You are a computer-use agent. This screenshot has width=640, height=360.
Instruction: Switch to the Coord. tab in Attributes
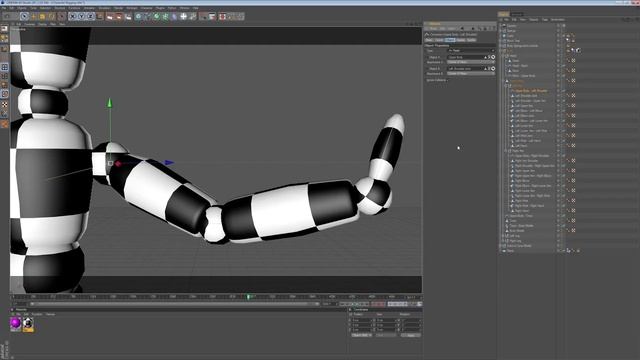click(x=439, y=40)
